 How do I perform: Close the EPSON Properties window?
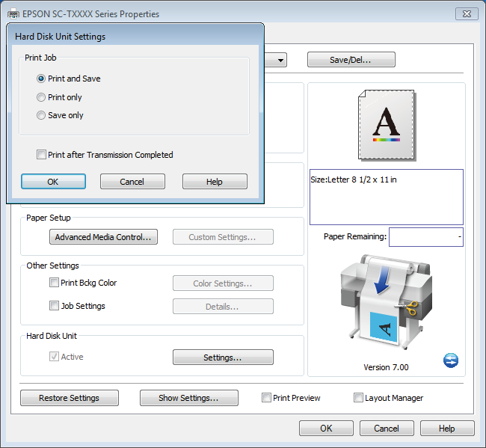point(467,14)
